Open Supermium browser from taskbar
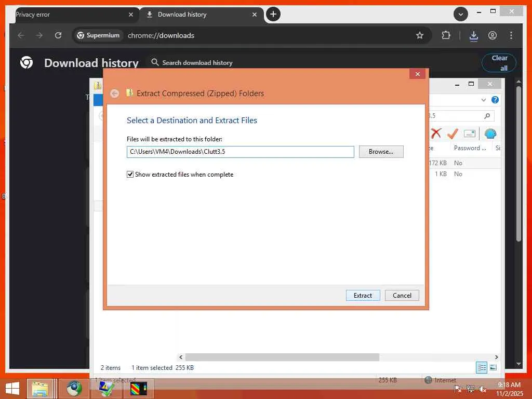 [74, 389]
